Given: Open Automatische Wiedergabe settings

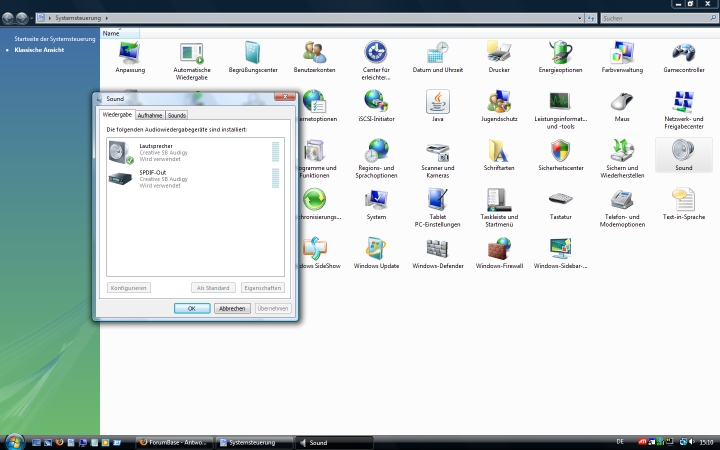Looking at the screenshot, I should point(191,61).
